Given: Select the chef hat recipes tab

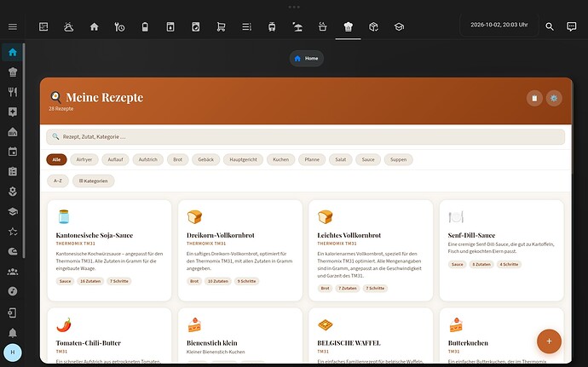Looking at the screenshot, I should click(x=348, y=26).
